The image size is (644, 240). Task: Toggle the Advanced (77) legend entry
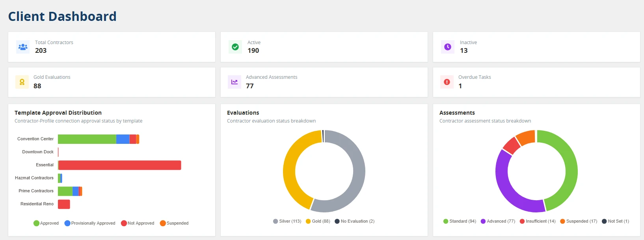[x=498, y=221]
